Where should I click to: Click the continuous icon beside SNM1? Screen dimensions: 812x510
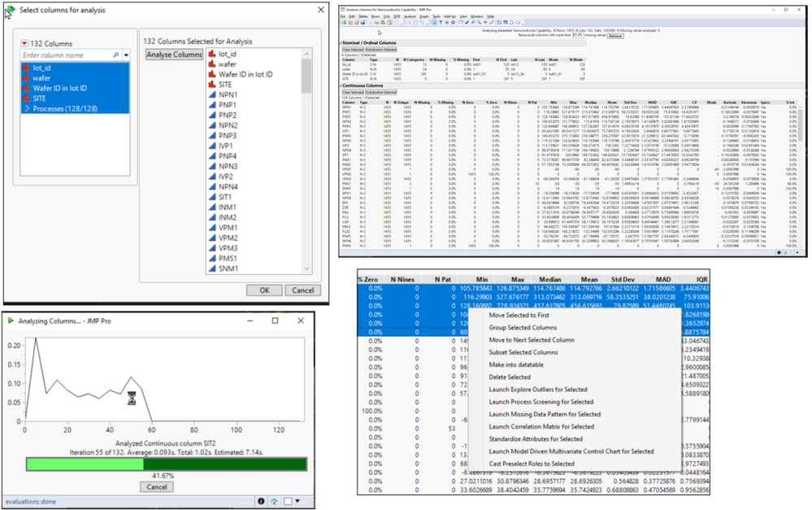(x=212, y=268)
